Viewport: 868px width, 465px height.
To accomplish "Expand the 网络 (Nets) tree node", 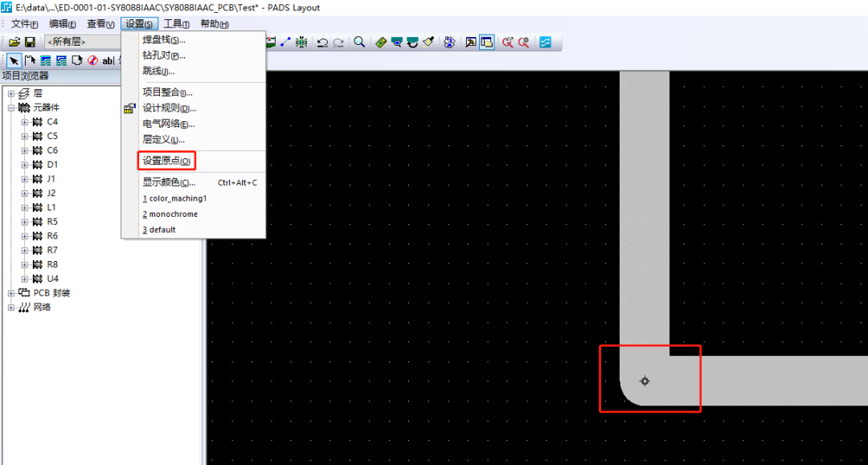I will (11, 308).
